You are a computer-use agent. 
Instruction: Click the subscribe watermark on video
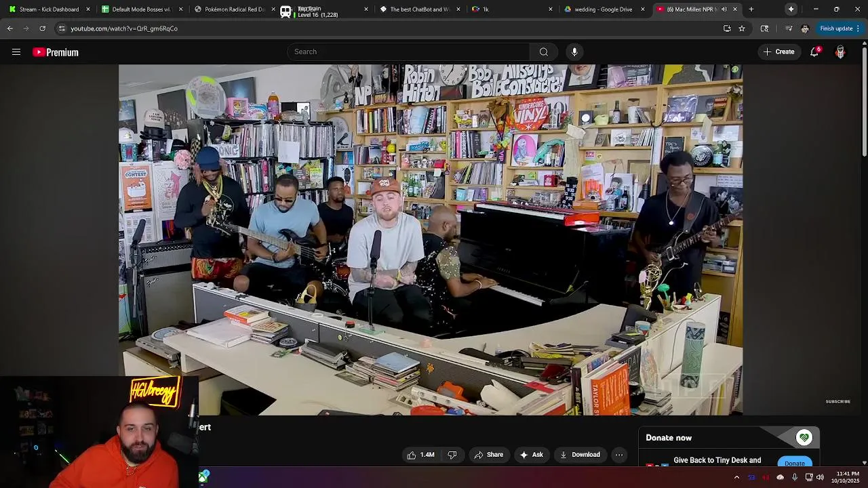click(x=838, y=401)
